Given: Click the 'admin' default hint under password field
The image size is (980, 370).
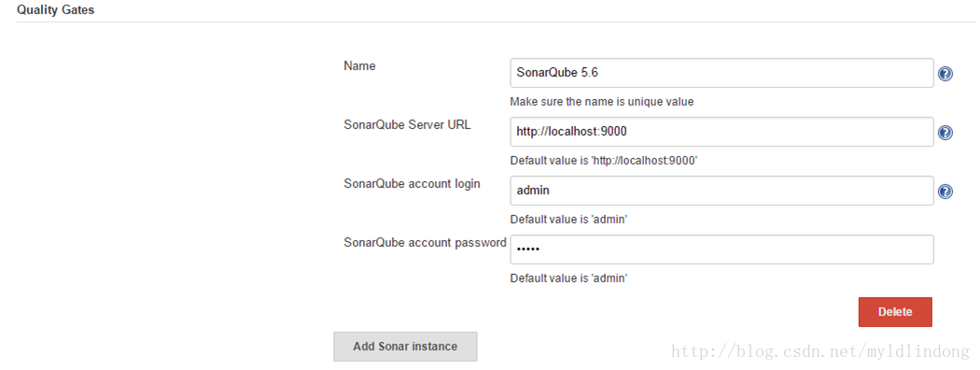Looking at the screenshot, I should coord(568,278).
